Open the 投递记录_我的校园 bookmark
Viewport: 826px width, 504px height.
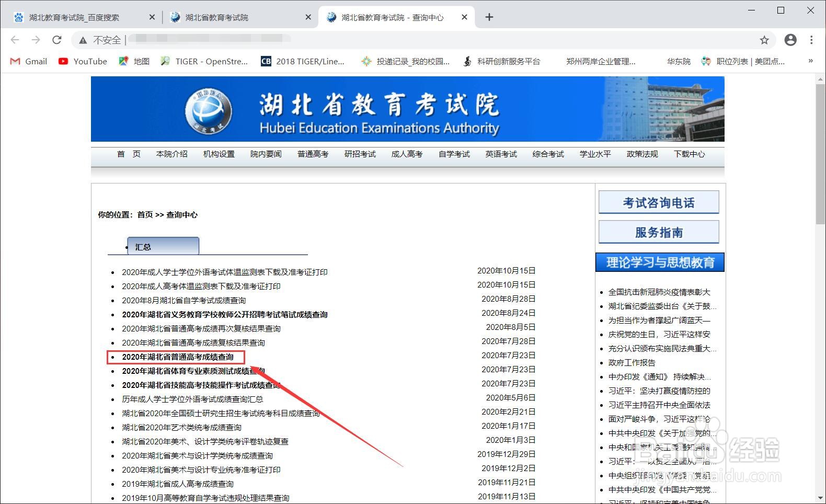tap(405, 61)
